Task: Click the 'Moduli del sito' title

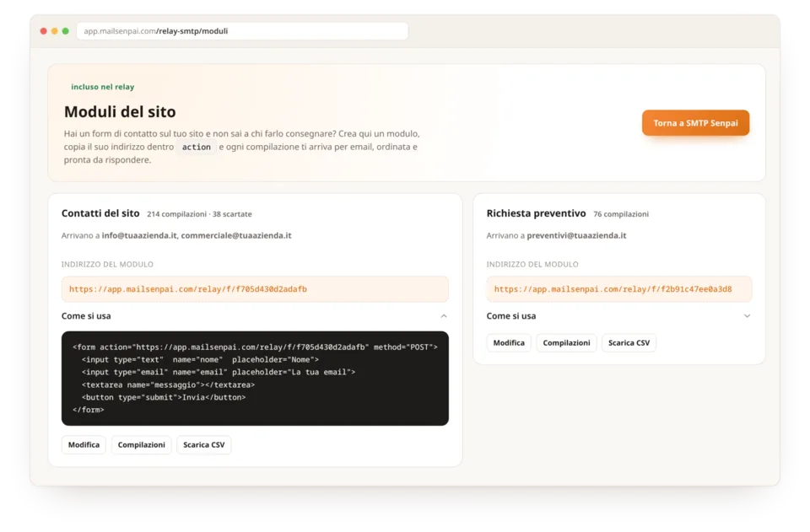Action: pos(120,111)
